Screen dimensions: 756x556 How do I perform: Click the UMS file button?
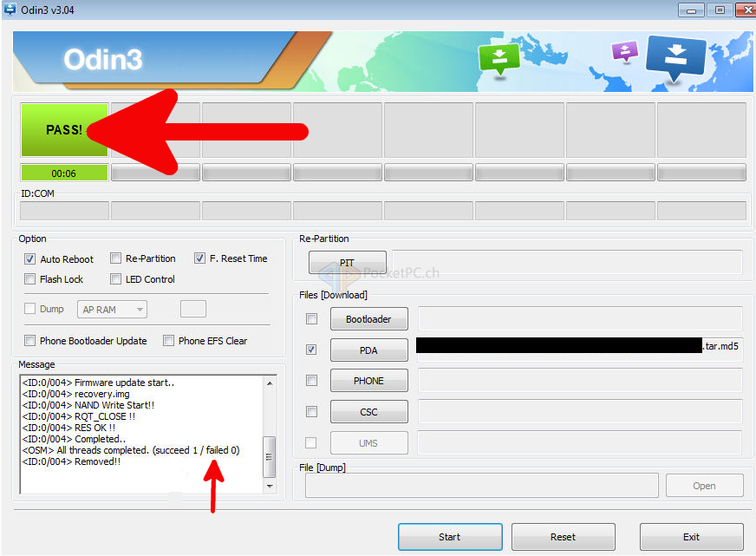tap(368, 442)
